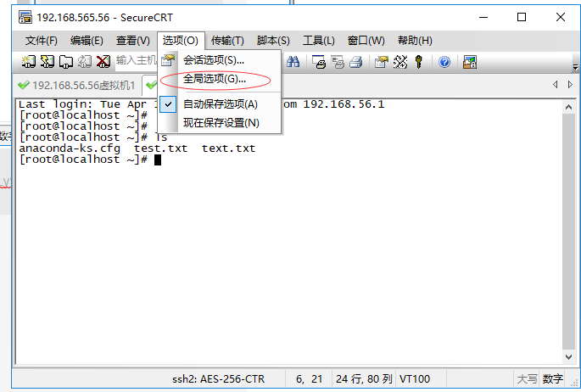Screen dimensions: 581x392
Task: Click 数字 num lock indicator
Action: pyautogui.click(x=552, y=378)
